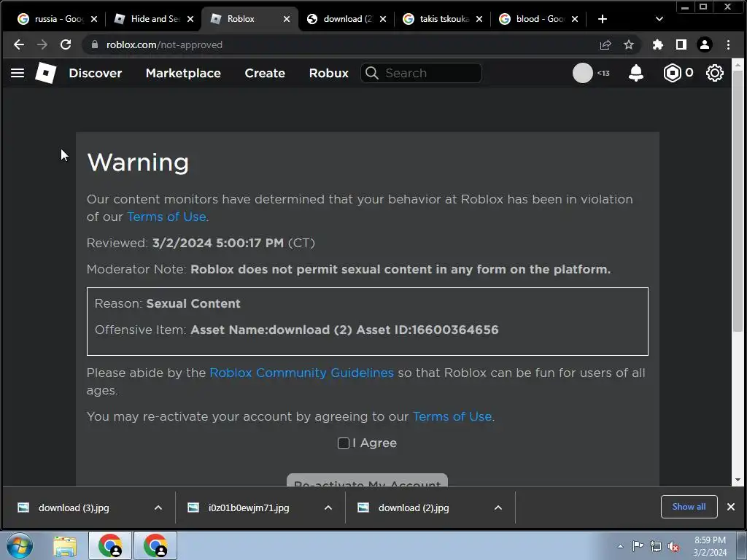Click the address bar URL
This screenshot has width=747, height=560.
(x=164, y=44)
